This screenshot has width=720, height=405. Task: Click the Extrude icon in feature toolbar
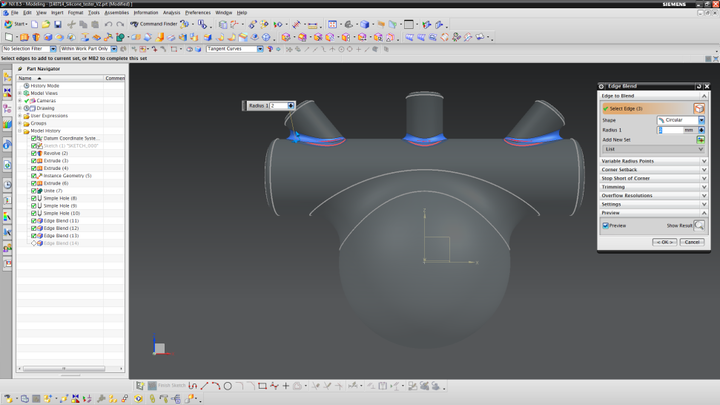(24, 37)
